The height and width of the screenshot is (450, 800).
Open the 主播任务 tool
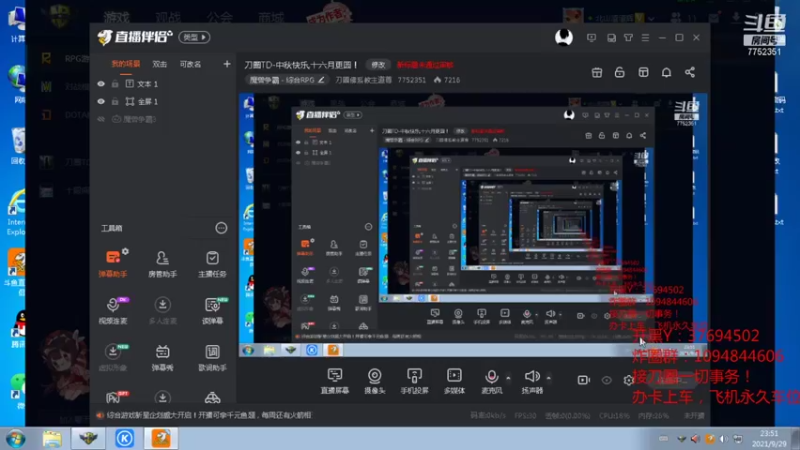[x=212, y=264]
